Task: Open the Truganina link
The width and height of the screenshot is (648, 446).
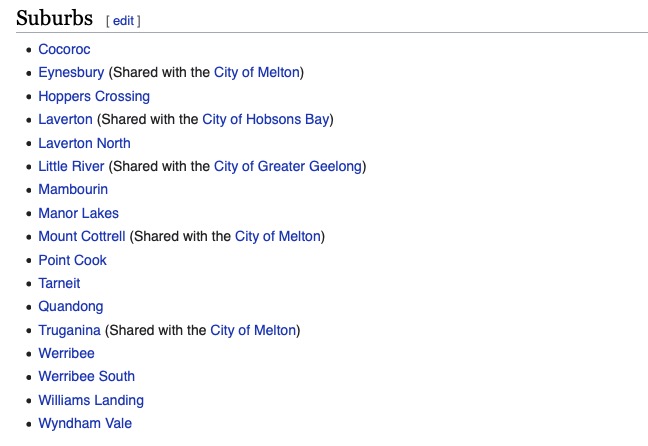Action: pyautogui.click(x=69, y=330)
